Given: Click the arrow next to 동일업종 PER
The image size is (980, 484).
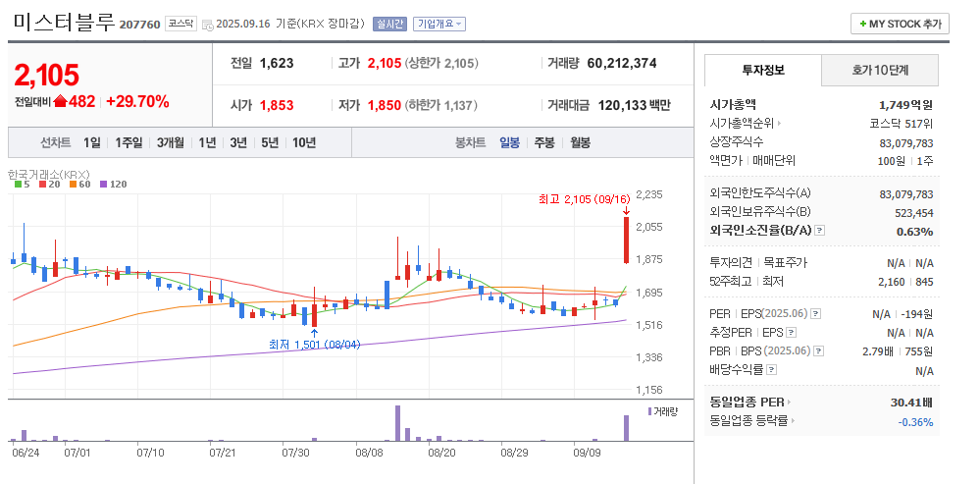Looking at the screenshot, I should click(x=790, y=403).
